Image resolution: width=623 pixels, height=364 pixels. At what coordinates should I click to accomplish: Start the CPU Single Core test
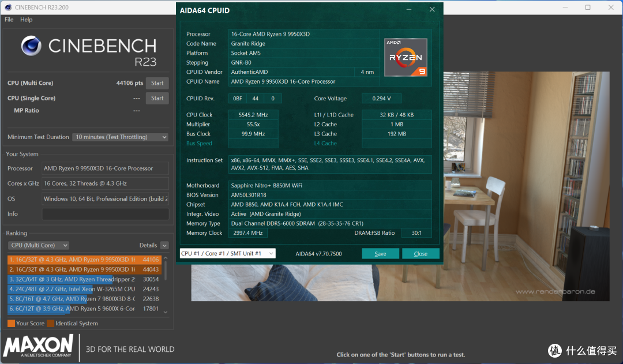click(157, 98)
